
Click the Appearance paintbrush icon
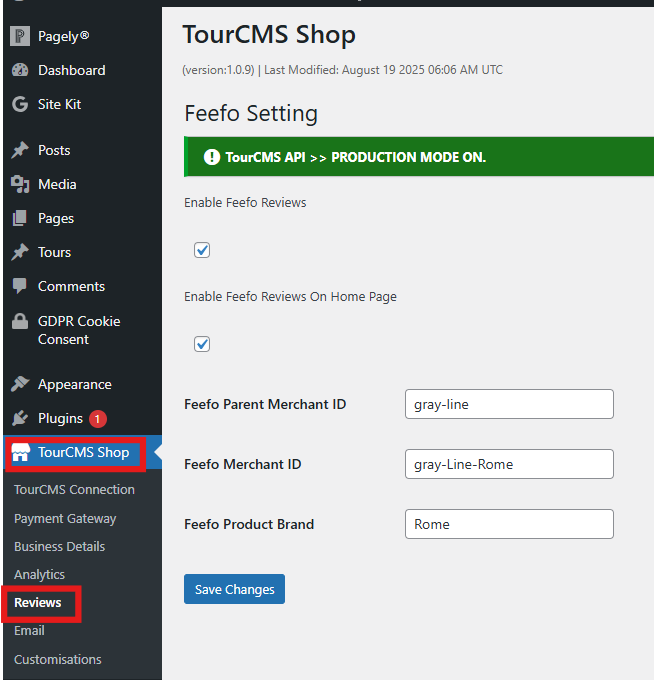[20, 384]
